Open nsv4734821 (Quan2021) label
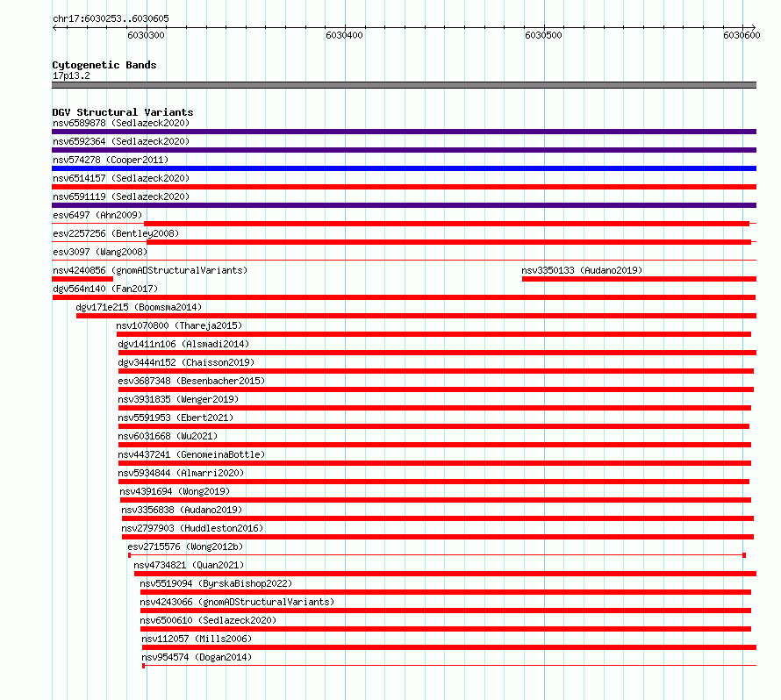The image size is (781, 700). pos(189,565)
